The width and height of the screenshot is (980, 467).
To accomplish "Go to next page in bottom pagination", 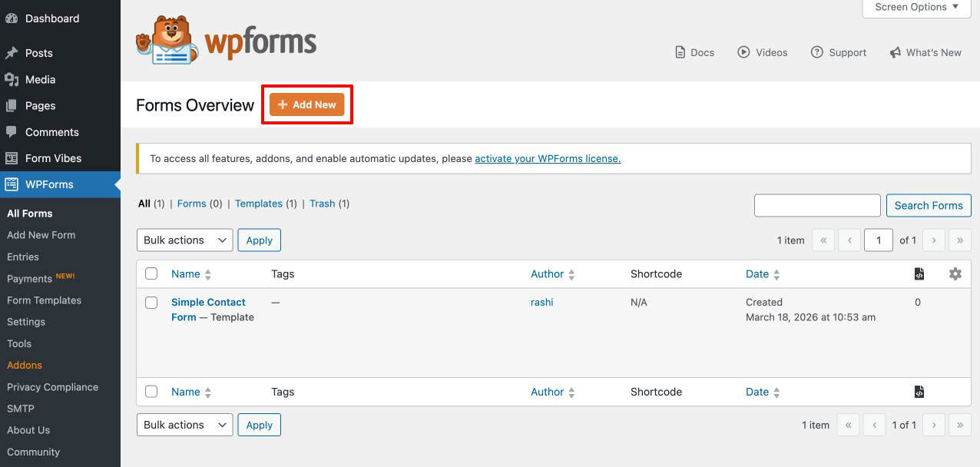I will coord(934,425).
